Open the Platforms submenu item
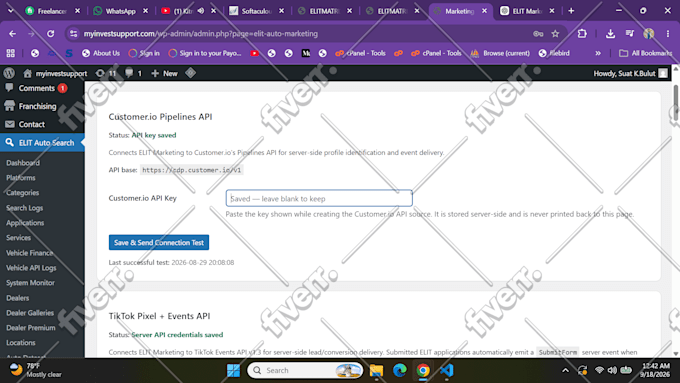Viewport: 680px width, 383px height. (21, 177)
